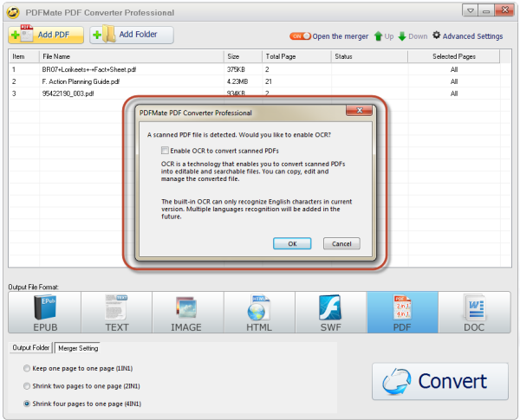This screenshot has width=520, height=420.
Task: Click the Convert button
Action: click(x=440, y=382)
